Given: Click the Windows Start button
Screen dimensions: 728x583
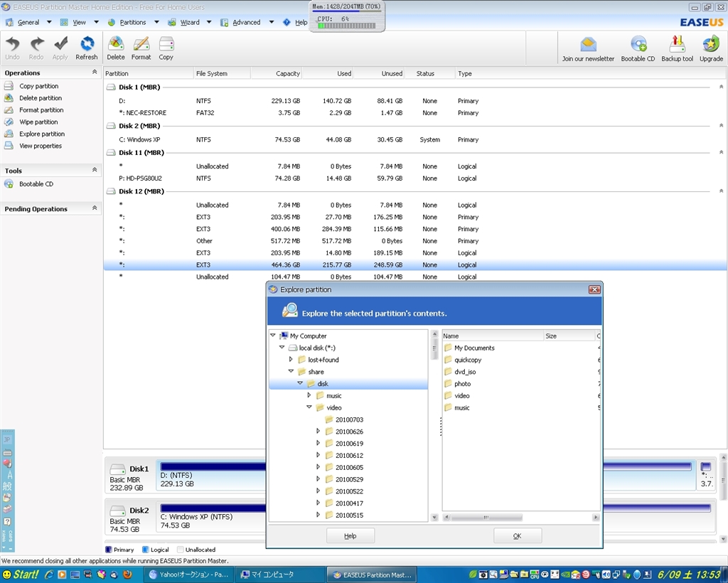Looking at the screenshot, I should pyautogui.click(x=21, y=574).
